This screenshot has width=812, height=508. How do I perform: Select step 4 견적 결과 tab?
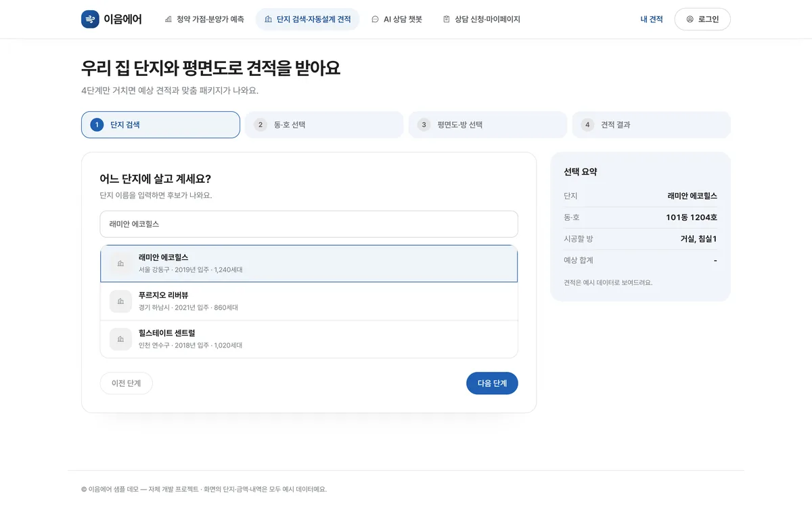pyautogui.click(x=652, y=125)
